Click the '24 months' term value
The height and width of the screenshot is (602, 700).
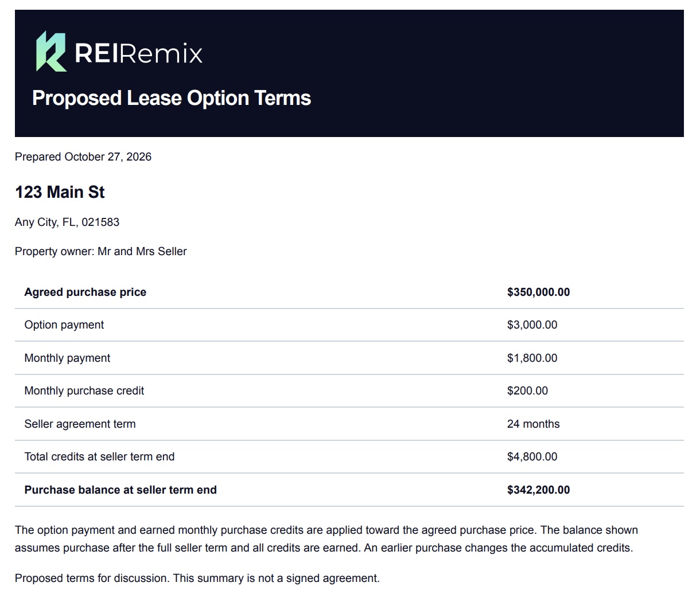[x=534, y=424]
